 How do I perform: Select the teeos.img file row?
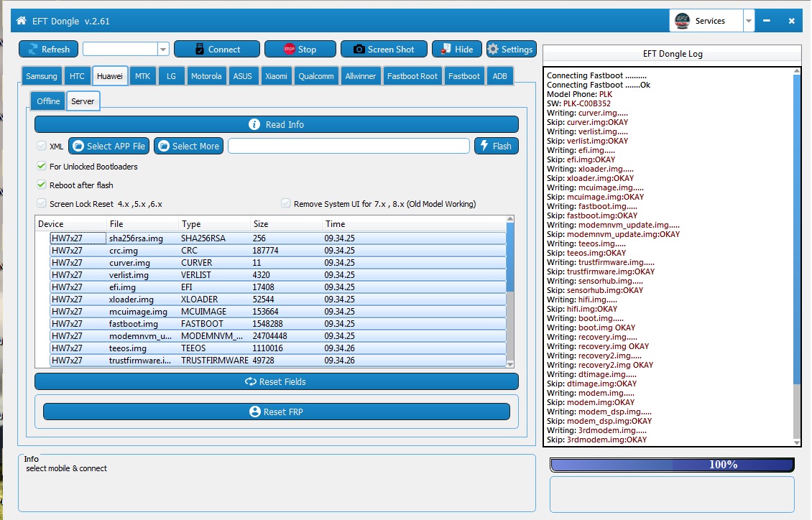277,348
